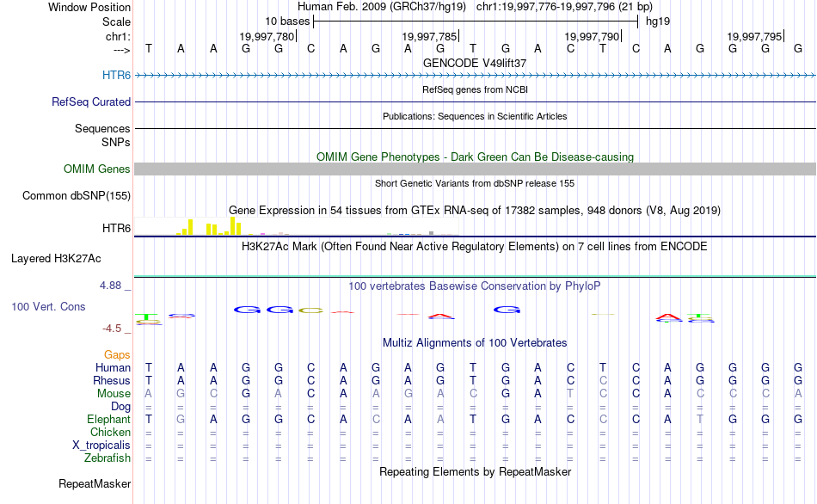817x504 pixels.
Task: Click the PhyloP -4.5 lower scale value
Action: click(112, 329)
